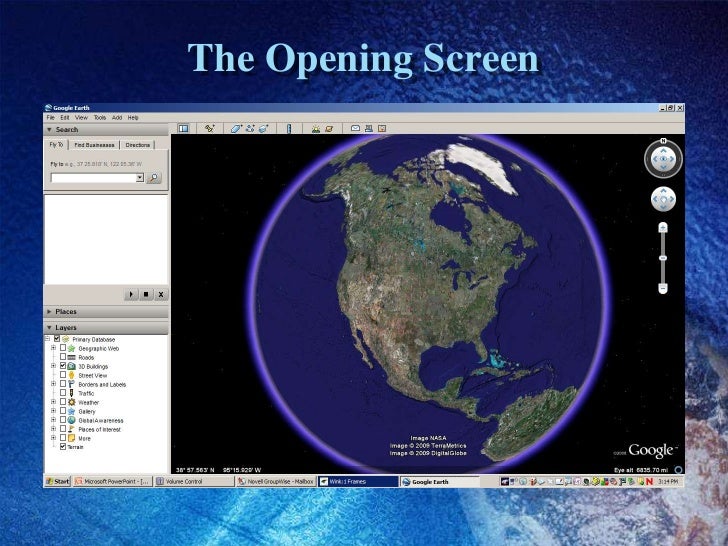Click the Move joystick center control

(x=663, y=200)
